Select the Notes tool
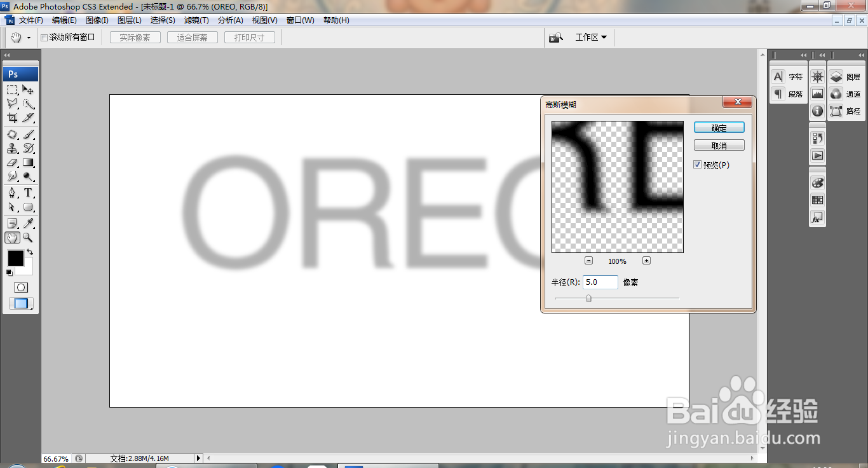 click(12, 223)
